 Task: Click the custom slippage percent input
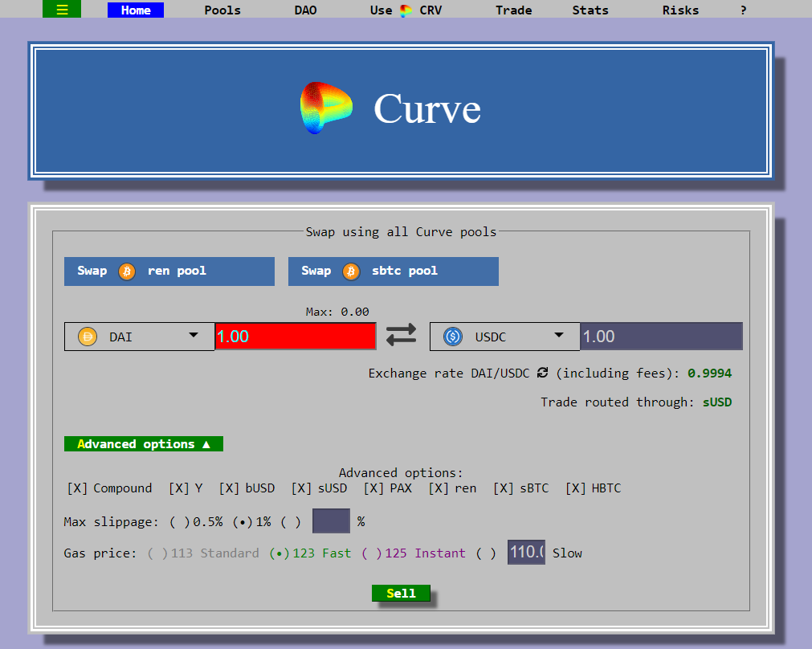pos(331,521)
